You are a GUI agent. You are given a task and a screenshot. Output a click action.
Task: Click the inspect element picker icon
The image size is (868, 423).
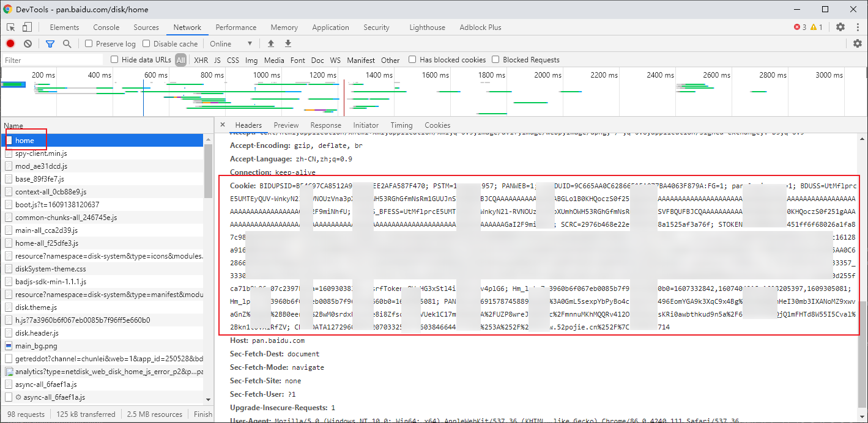click(x=11, y=27)
